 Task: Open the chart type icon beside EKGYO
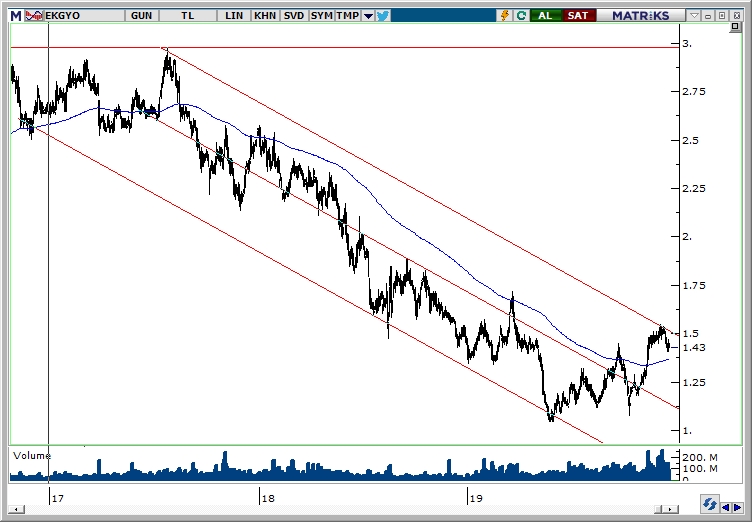point(34,16)
